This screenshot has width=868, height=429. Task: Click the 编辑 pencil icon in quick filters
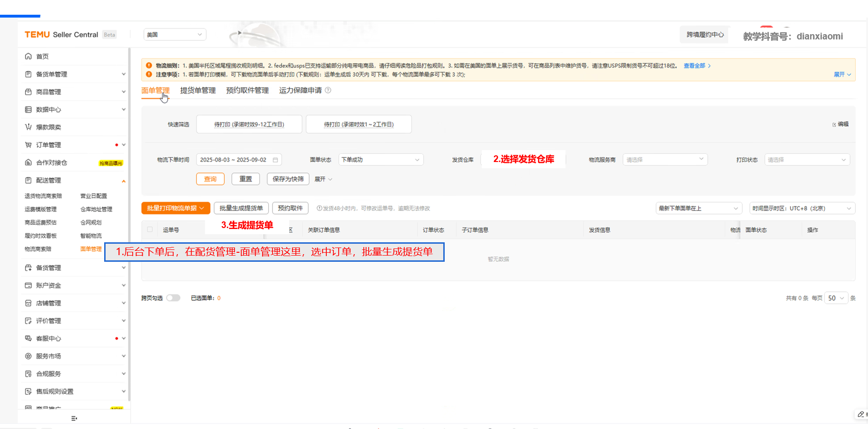pyautogui.click(x=834, y=124)
